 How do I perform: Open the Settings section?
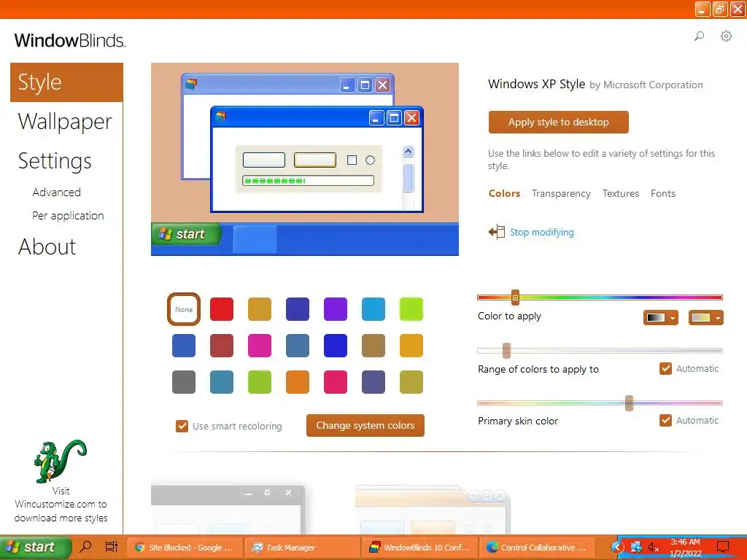(54, 161)
